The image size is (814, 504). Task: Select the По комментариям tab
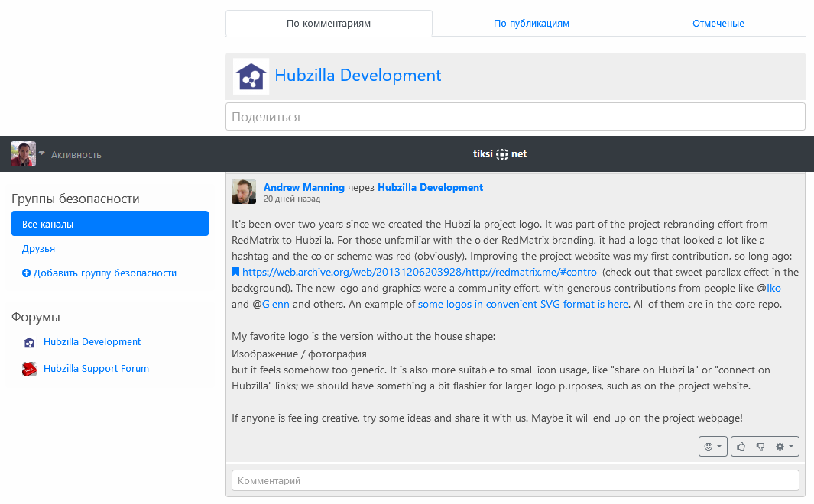click(x=329, y=24)
